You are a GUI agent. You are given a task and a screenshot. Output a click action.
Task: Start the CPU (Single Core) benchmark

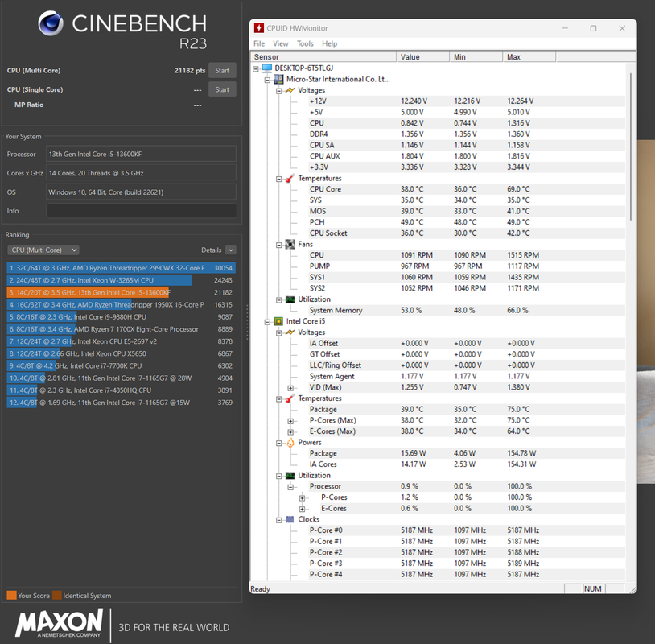click(222, 89)
